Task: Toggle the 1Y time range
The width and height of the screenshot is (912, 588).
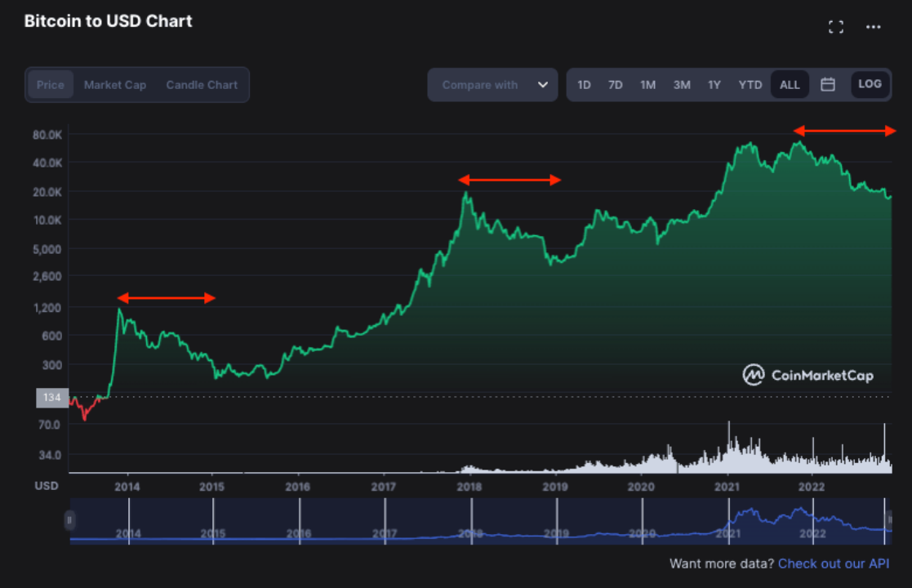Action: 714,83
